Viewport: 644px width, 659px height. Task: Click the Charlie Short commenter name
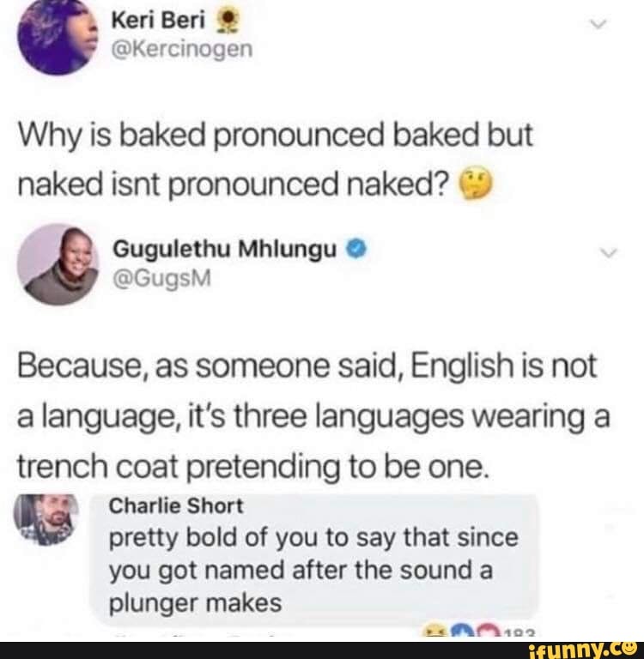[x=176, y=505]
